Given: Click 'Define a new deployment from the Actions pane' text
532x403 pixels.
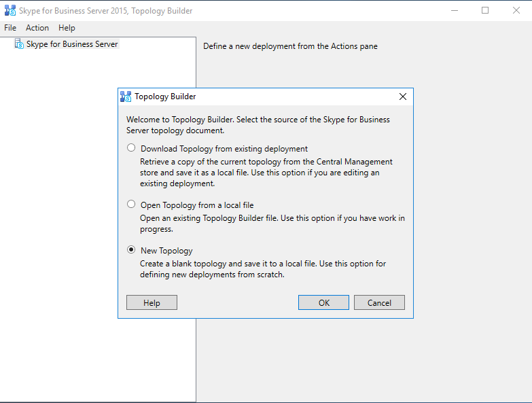Looking at the screenshot, I should 290,46.
